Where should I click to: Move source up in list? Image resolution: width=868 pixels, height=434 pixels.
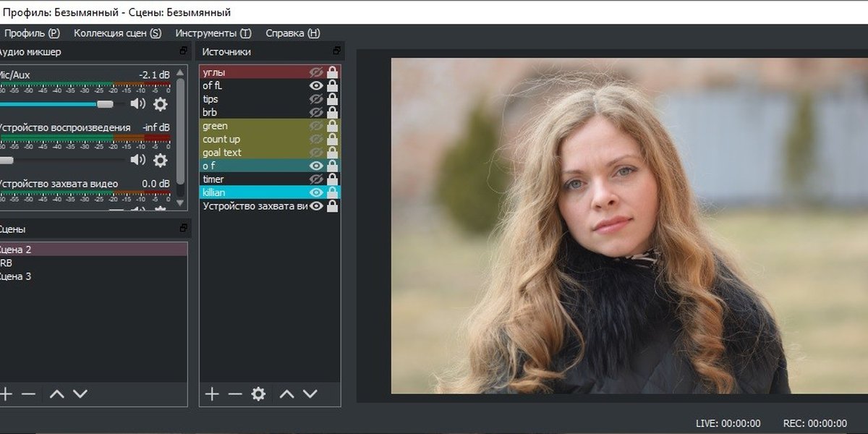[287, 394]
